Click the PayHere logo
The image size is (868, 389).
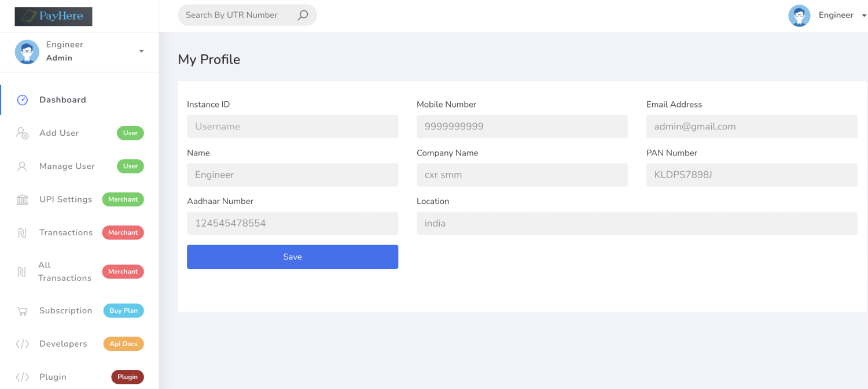coord(53,16)
